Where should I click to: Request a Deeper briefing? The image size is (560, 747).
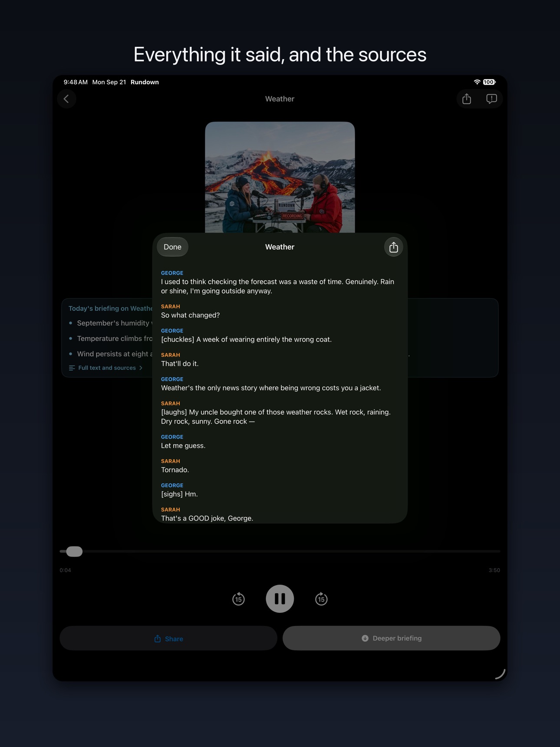[392, 638]
